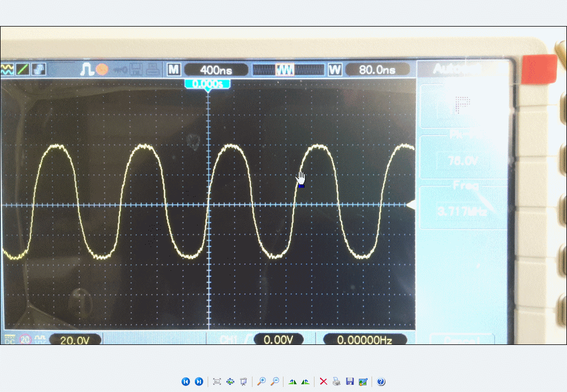The height and width of the screenshot is (392, 567).
Task: Delete the image with the red X
Action: (x=323, y=381)
